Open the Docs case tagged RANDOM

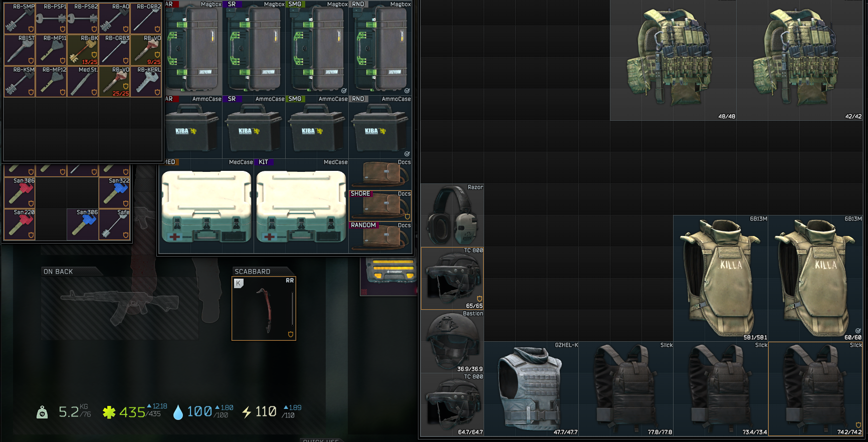click(x=380, y=237)
